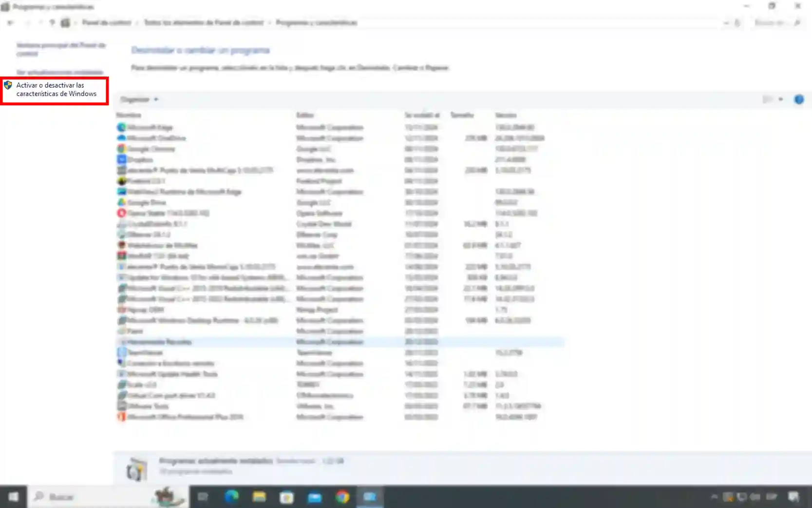This screenshot has width=812, height=508.
Task: Select the Google Chrome icon in list
Action: tap(121, 149)
